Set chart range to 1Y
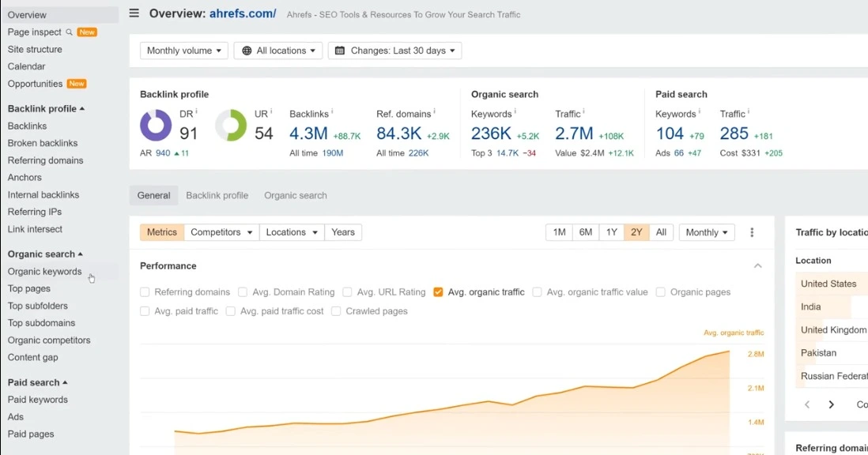The height and width of the screenshot is (455, 868). (x=611, y=232)
